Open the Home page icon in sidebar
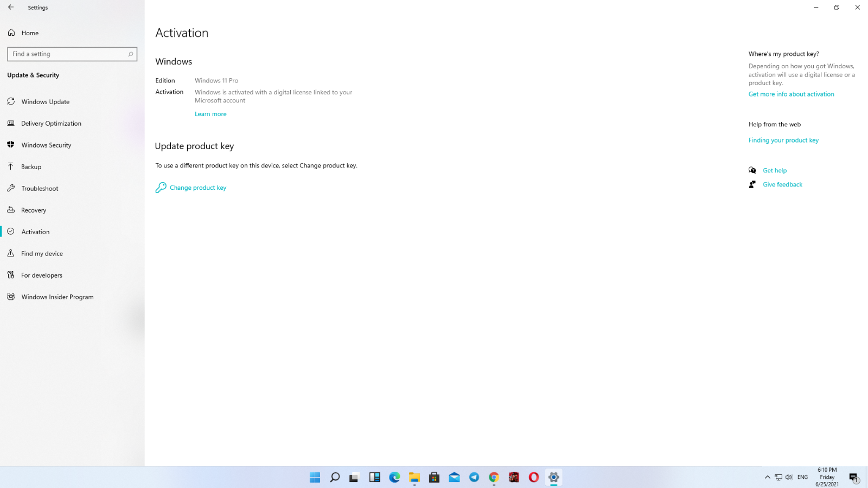868x488 pixels. [11, 33]
